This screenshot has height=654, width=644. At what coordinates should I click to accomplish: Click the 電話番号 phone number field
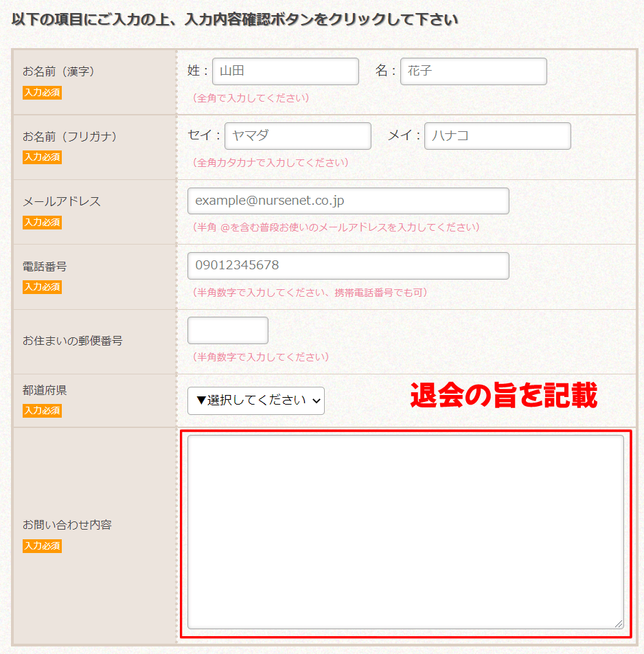(x=348, y=266)
